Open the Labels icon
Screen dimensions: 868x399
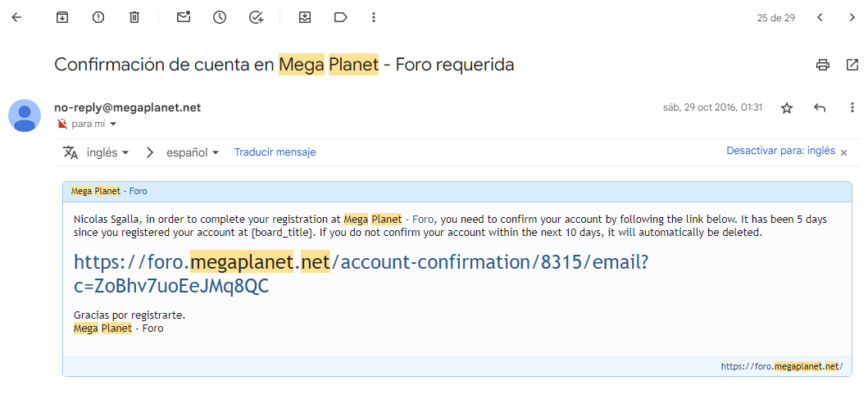[x=341, y=17]
